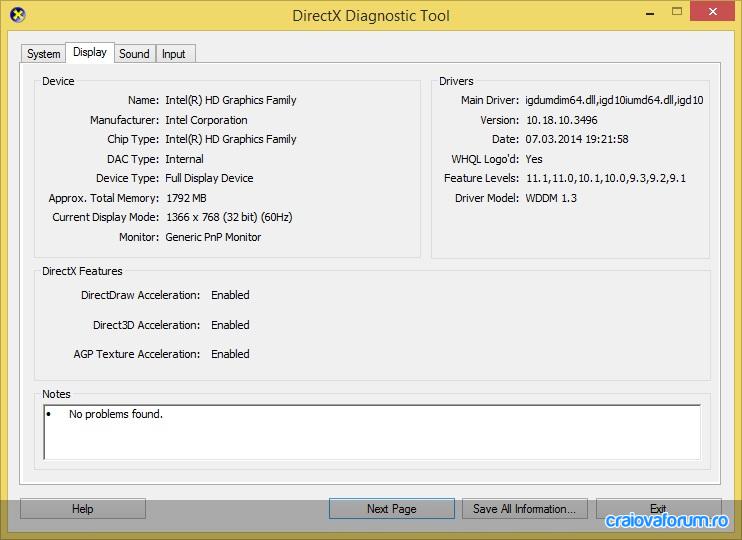
Task: Click driver model value 'WDDM 1.3'
Action: pos(551,198)
